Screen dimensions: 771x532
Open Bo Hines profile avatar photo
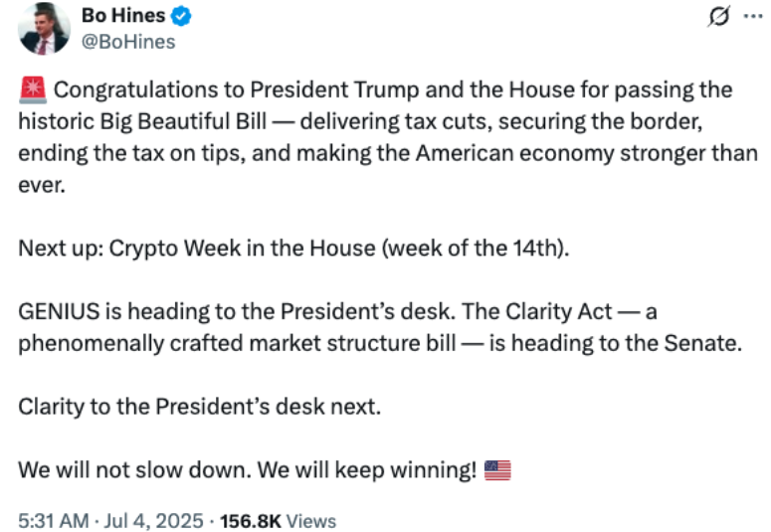click(45, 27)
